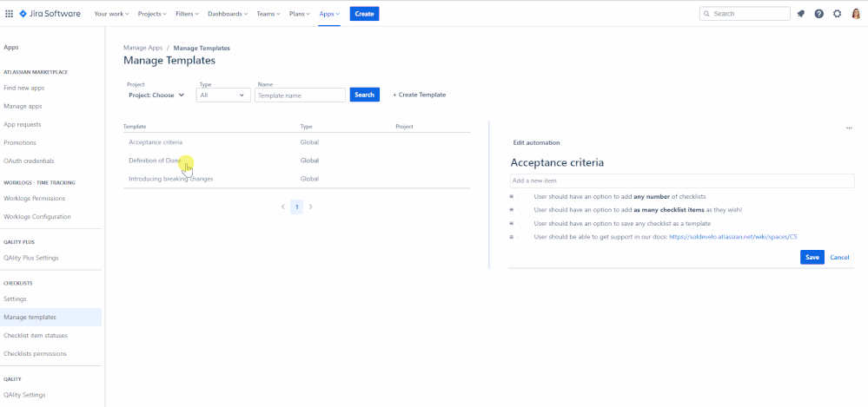Image resolution: width=868 pixels, height=407 pixels.
Task: Tick checkbox for 'save any checklist as a template'
Action: point(521,223)
